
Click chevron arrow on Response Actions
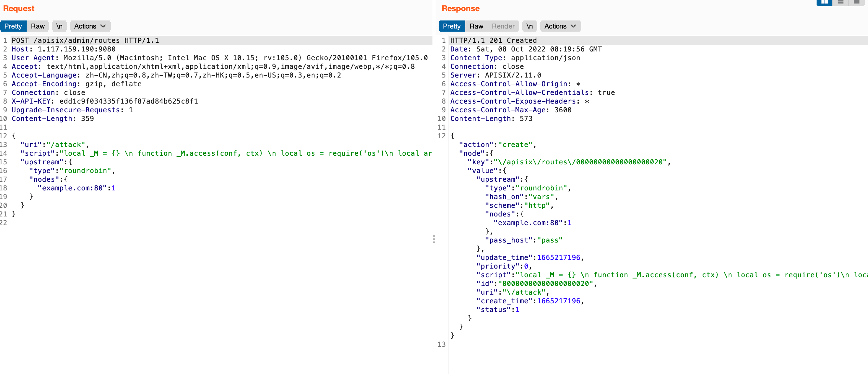point(573,26)
